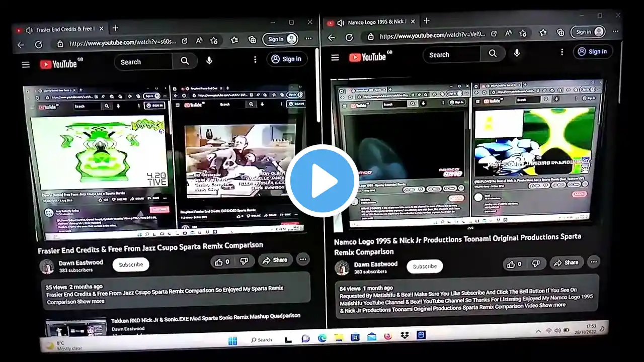644x362 pixels.
Task: Click YouTube Sign in, right window
Action: coord(592,51)
